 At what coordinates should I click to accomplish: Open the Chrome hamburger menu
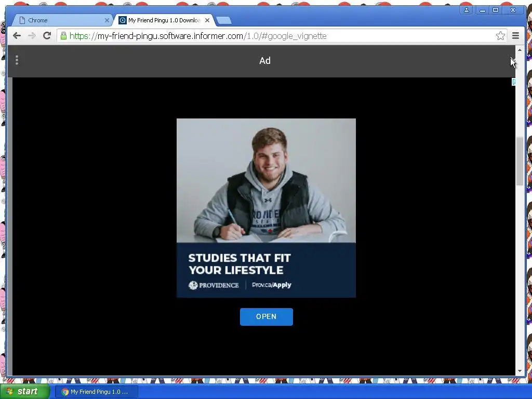pyautogui.click(x=515, y=36)
